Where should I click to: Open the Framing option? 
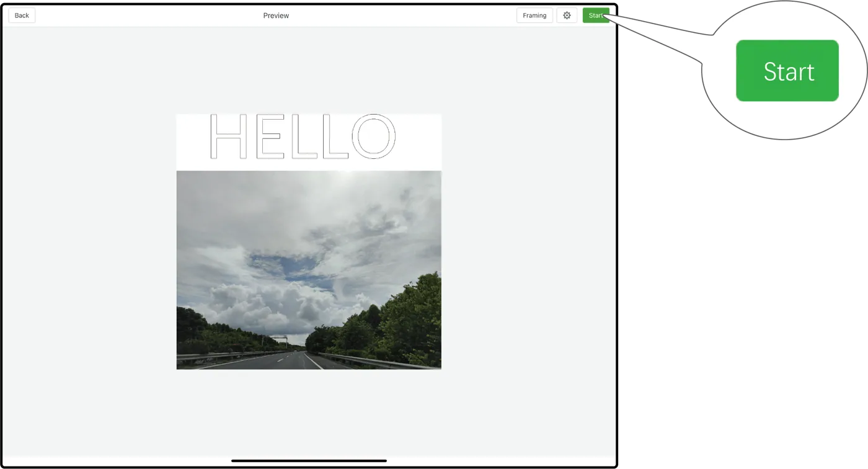tap(534, 16)
